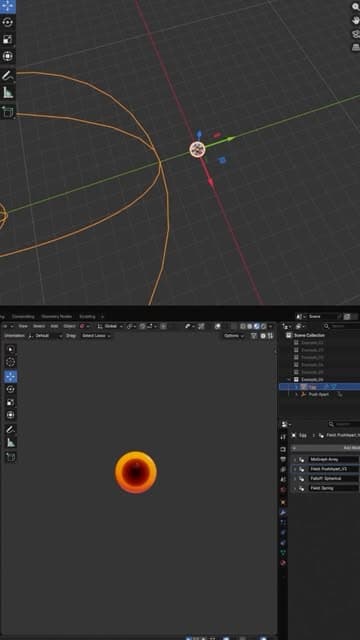Select the Move tool in the lower viewport toolbar

click(11, 376)
